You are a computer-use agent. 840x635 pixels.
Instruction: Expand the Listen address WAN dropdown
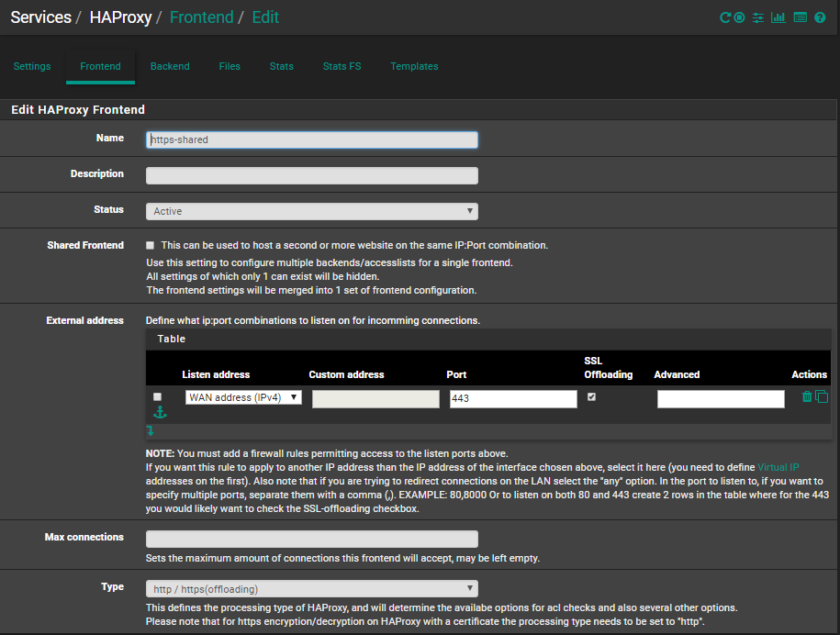(x=243, y=397)
